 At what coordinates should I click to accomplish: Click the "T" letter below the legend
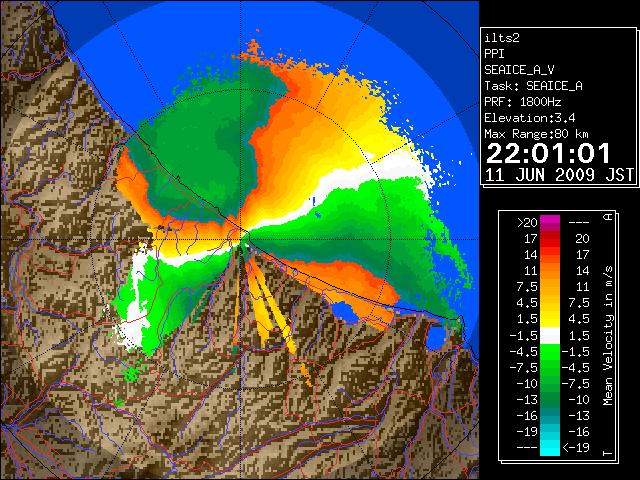pos(608,453)
